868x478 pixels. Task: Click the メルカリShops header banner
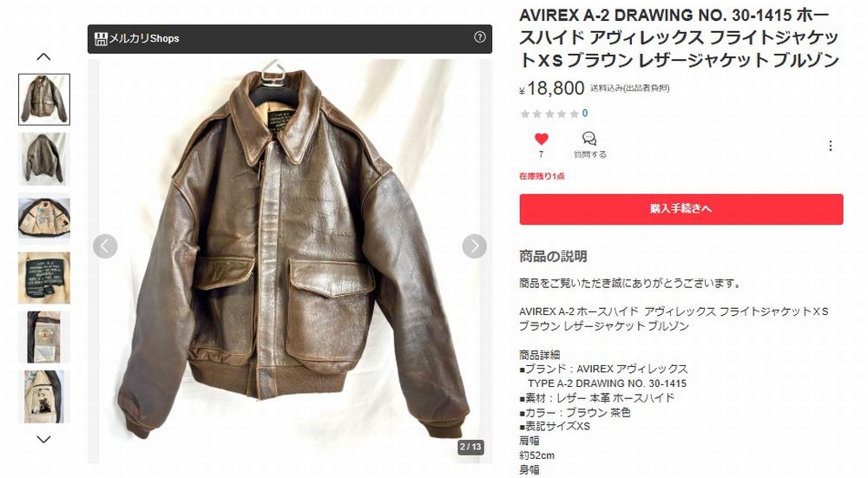pos(290,39)
